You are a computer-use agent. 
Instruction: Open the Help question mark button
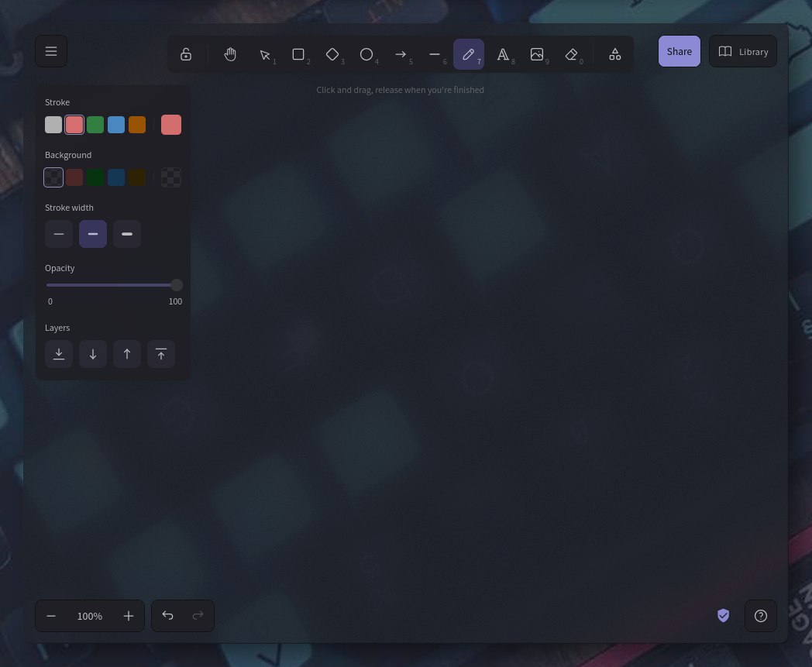click(761, 616)
